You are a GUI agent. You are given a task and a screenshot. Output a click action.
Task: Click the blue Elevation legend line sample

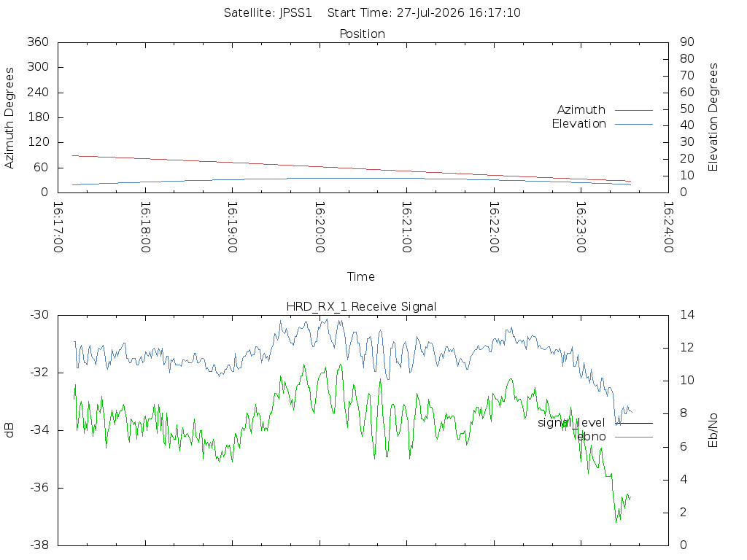pos(634,124)
